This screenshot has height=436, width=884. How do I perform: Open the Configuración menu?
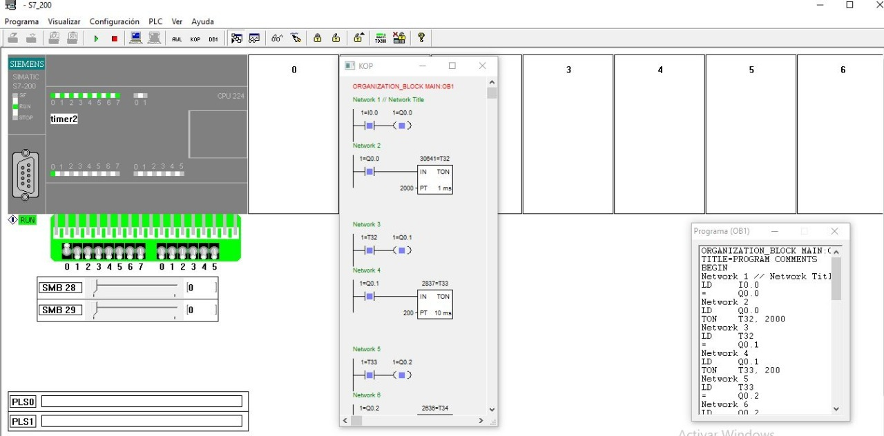click(114, 21)
